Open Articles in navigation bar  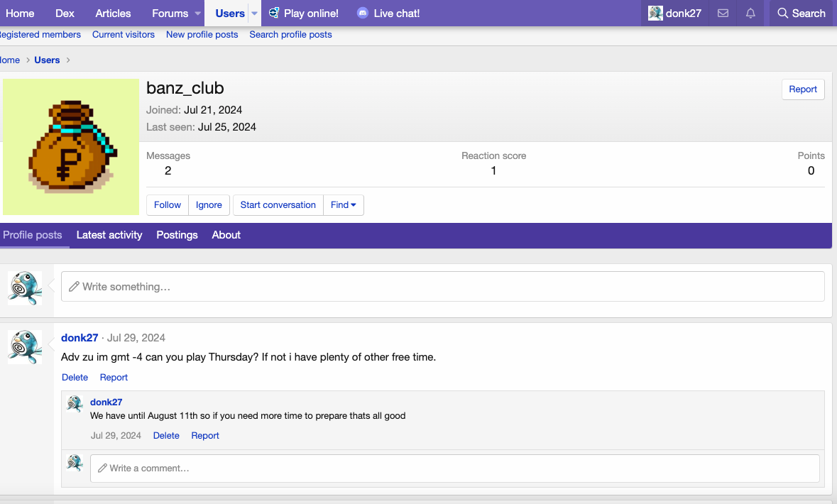coord(113,13)
